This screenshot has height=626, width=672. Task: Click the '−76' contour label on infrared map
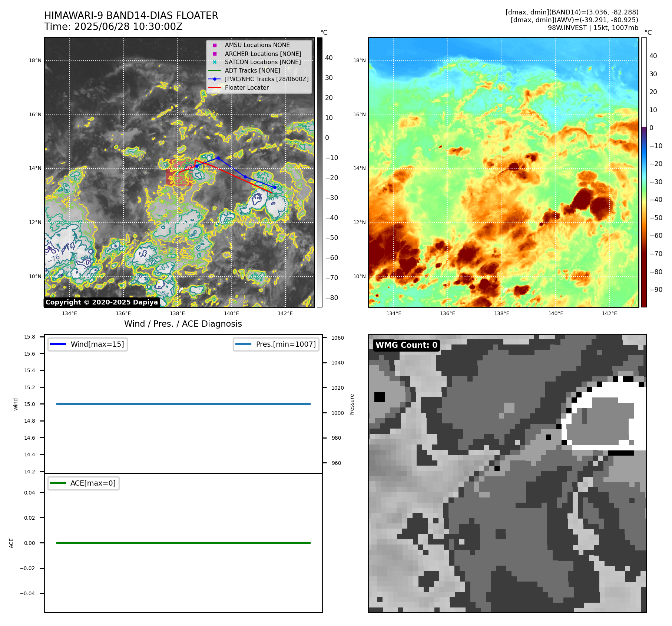click(x=53, y=259)
